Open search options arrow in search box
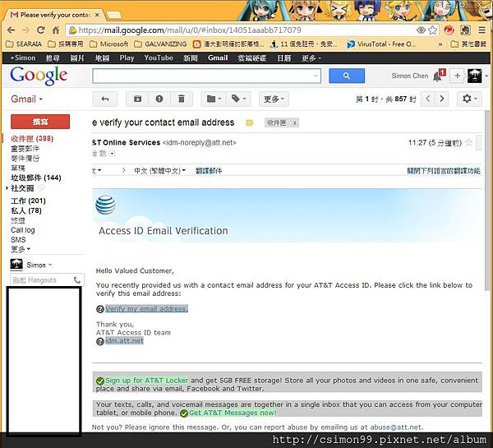 click(x=316, y=76)
